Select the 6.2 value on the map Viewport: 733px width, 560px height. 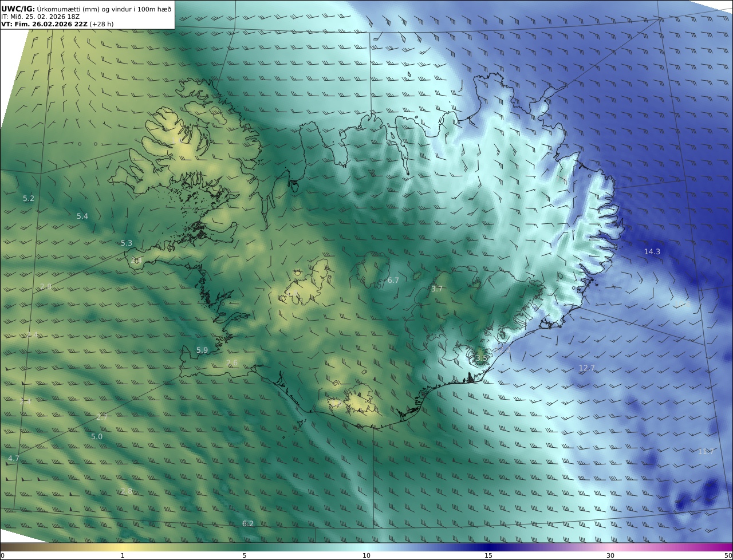coord(247,524)
